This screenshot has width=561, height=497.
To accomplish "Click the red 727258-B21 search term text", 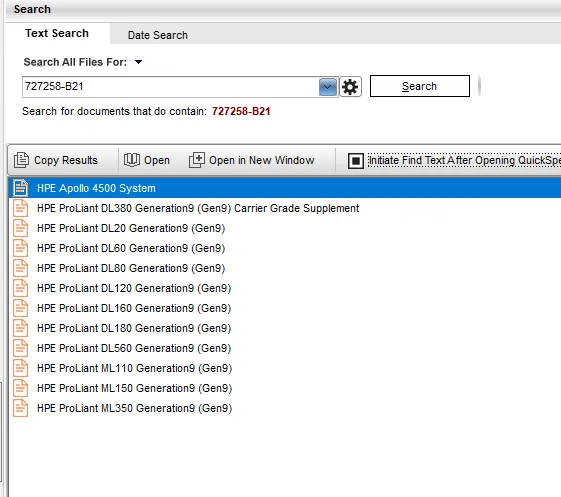I will (x=241, y=111).
